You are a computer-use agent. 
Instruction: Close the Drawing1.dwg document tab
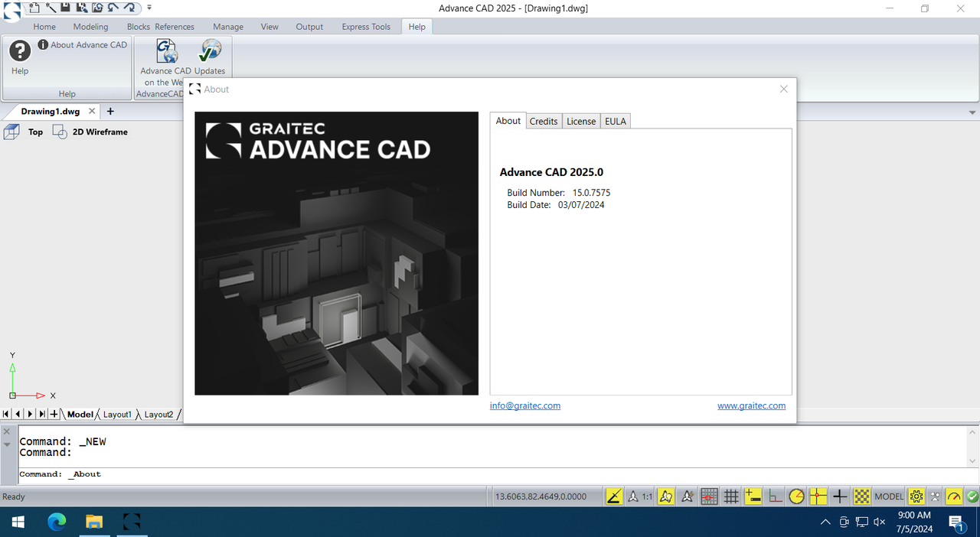[92, 112]
